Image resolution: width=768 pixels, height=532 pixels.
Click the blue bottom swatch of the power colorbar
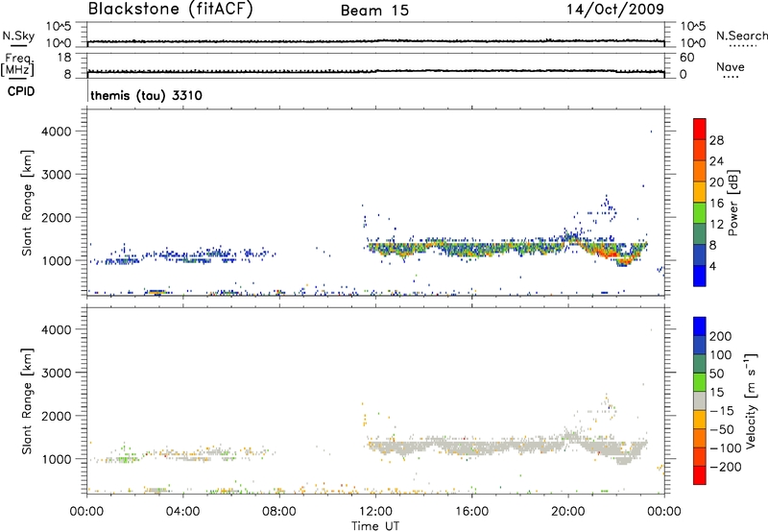(x=700, y=276)
